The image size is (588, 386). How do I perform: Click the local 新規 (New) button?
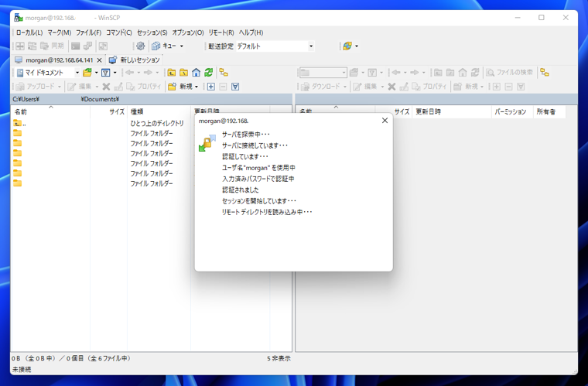[x=181, y=87]
